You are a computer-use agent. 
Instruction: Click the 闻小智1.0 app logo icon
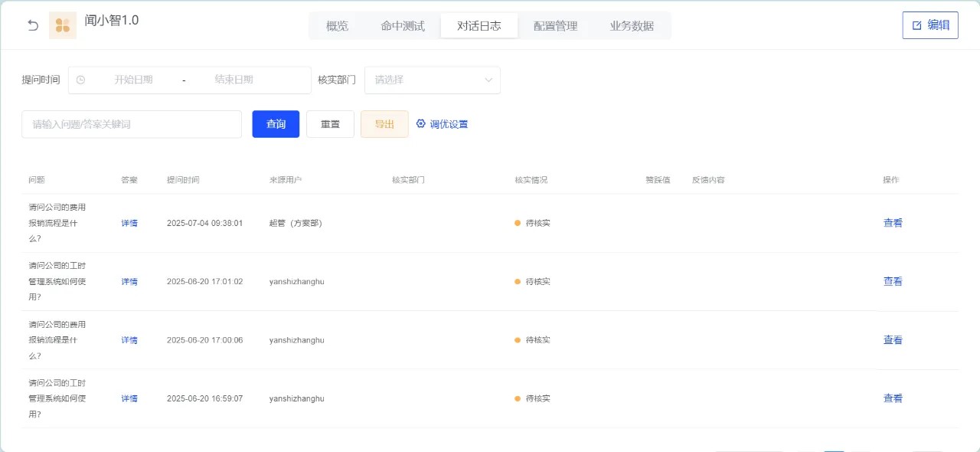[x=63, y=25]
